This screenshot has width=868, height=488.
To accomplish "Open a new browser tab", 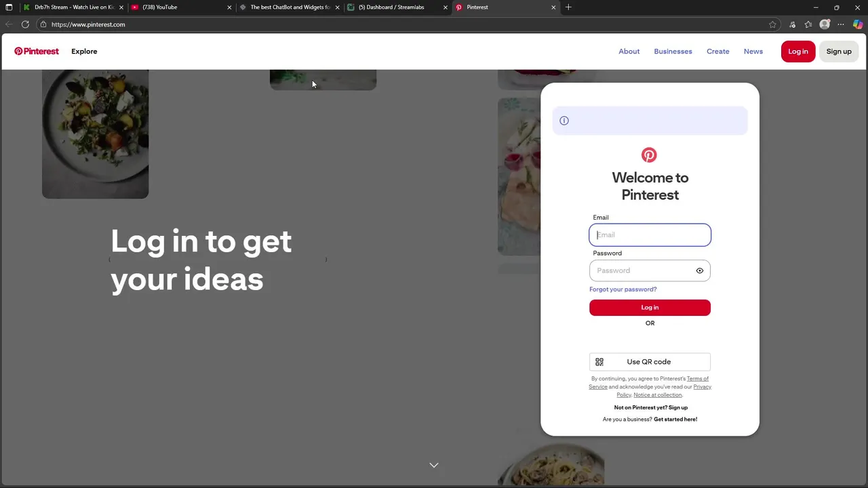I will [x=568, y=7].
